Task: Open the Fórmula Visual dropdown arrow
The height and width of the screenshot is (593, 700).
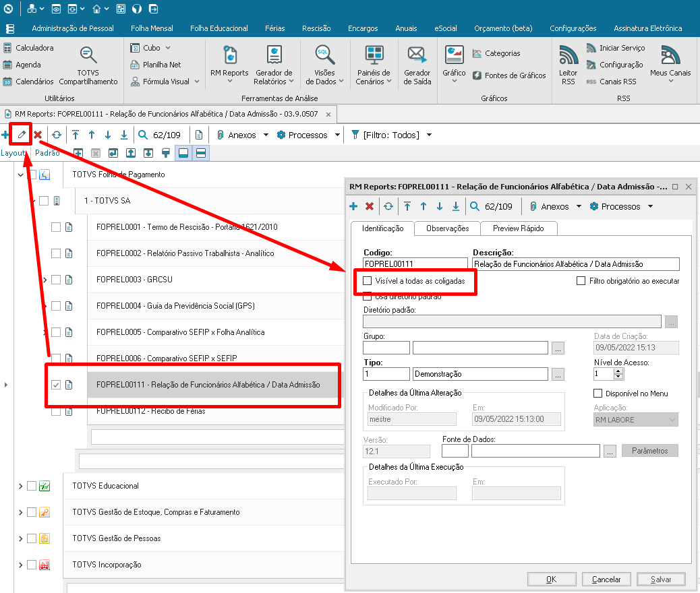Action: click(x=196, y=82)
